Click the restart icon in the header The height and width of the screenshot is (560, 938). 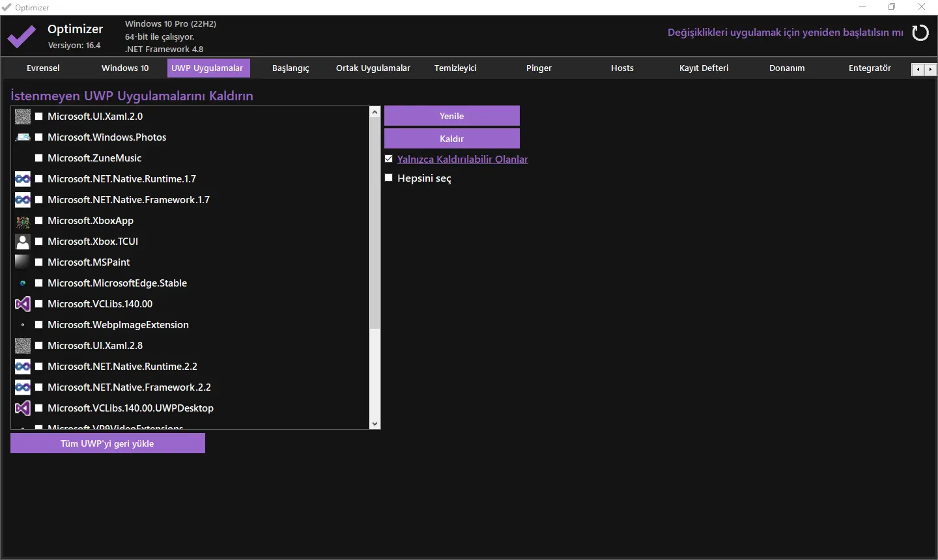(920, 33)
